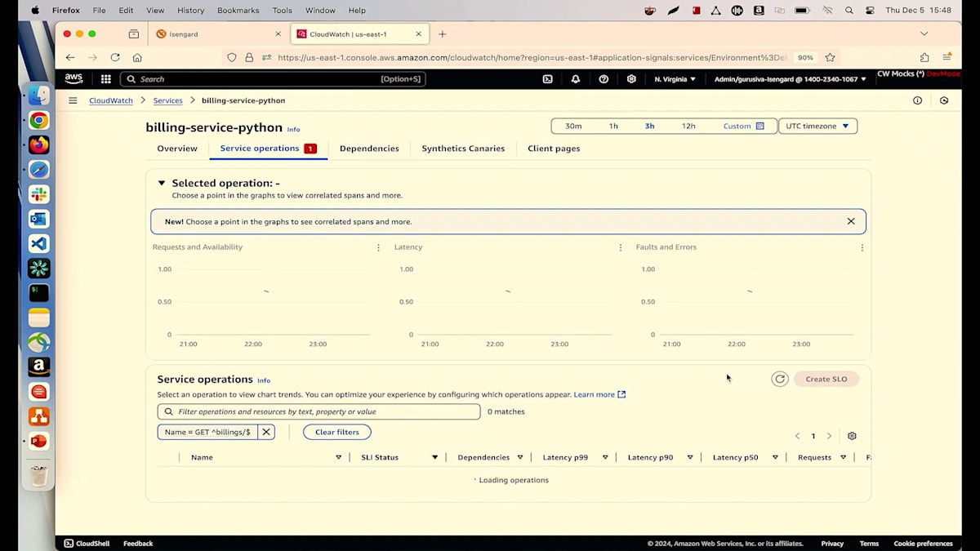Bookmark this page with the star
This screenshot has width=980, height=551.
(x=830, y=57)
